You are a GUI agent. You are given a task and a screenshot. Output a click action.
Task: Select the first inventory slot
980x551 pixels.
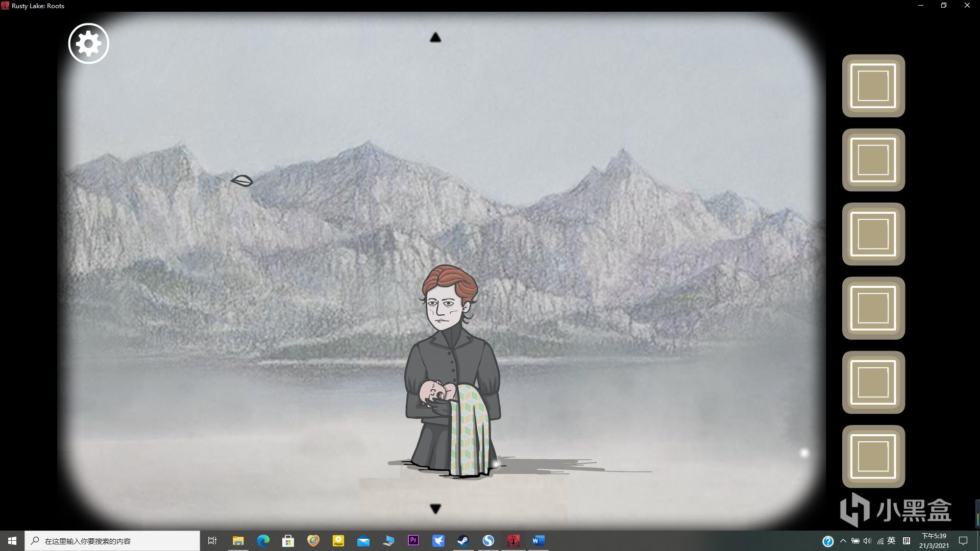873,86
